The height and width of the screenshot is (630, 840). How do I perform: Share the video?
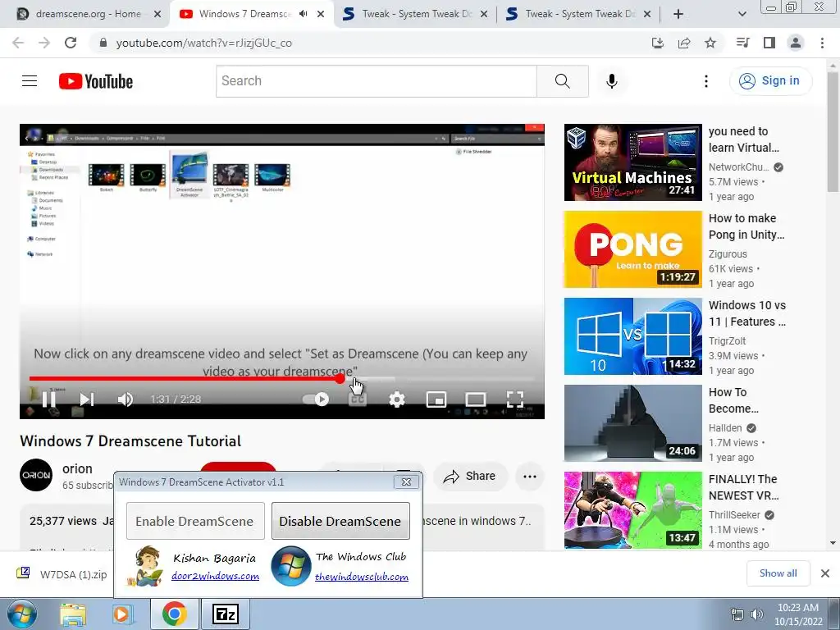click(470, 476)
